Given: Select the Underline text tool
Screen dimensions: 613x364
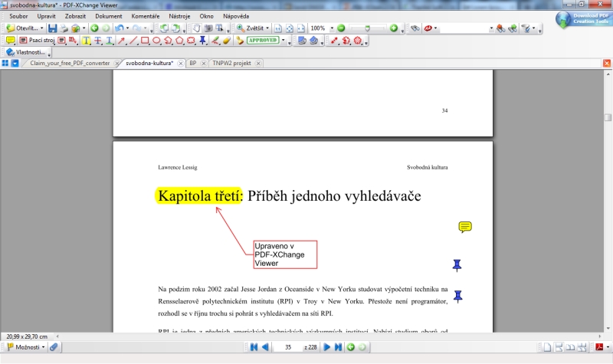Looking at the screenshot, I should pos(110,41).
